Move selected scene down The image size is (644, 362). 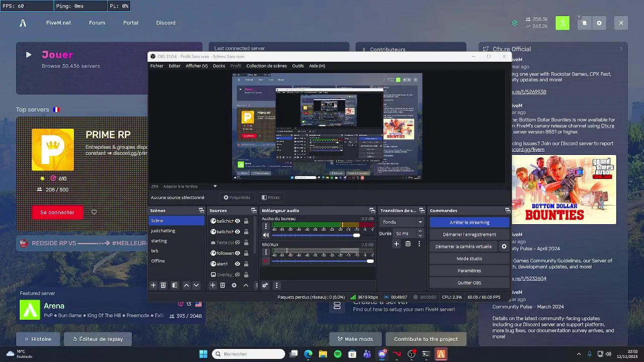click(x=196, y=285)
